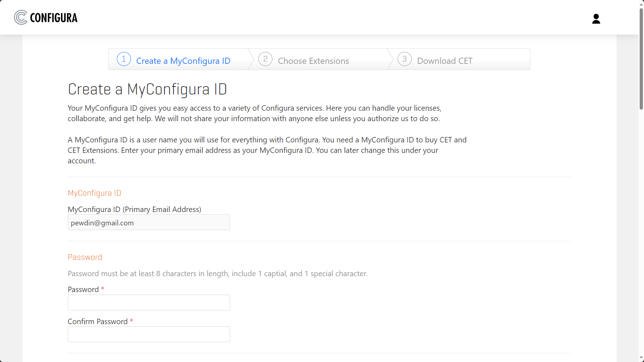The image size is (644, 362).
Task: Open the user account profile icon
Action: pos(596,19)
